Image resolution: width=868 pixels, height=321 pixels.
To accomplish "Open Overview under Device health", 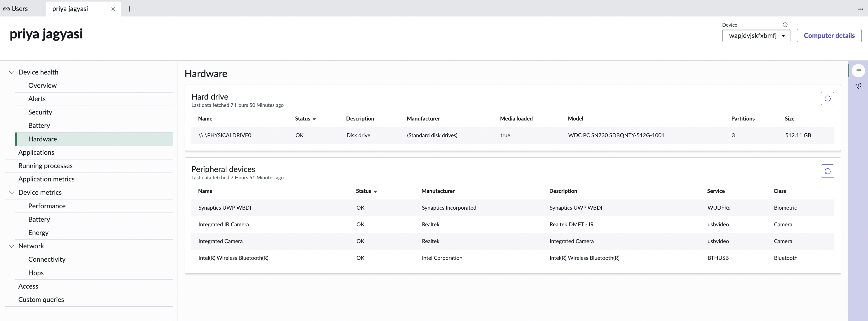I will pyautogui.click(x=94, y=86).
